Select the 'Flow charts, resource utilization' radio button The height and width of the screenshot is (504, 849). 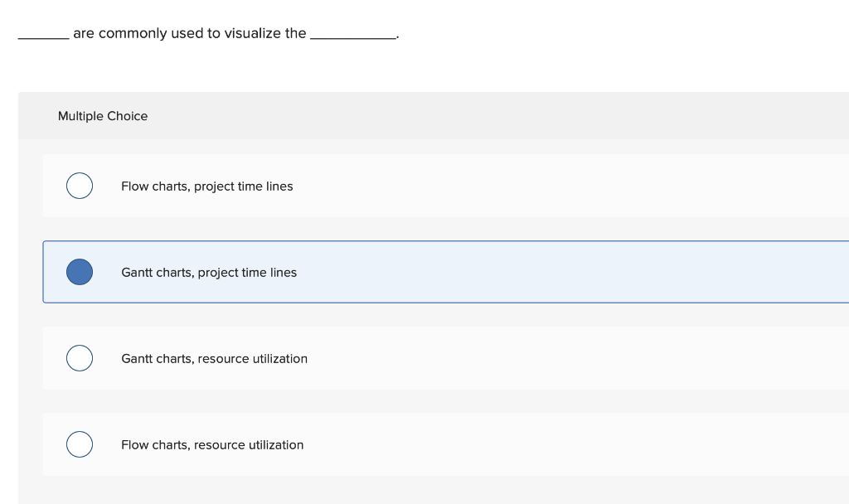80,444
